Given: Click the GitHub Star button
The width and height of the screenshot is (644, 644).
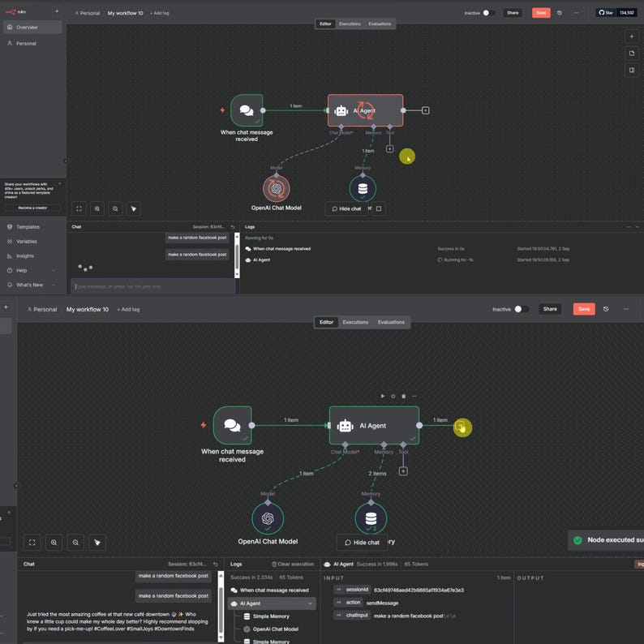Looking at the screenshot, I should [x=606, y=13].
